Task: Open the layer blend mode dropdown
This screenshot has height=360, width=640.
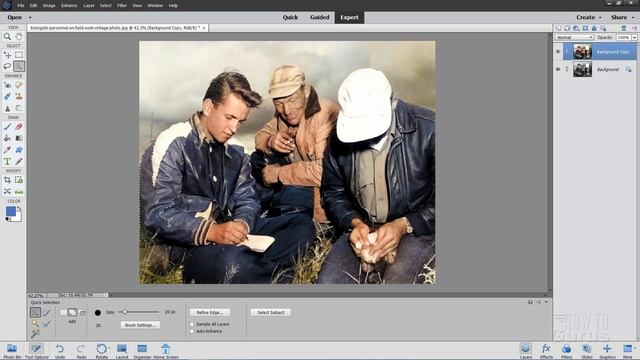Action: pos(574,37)
